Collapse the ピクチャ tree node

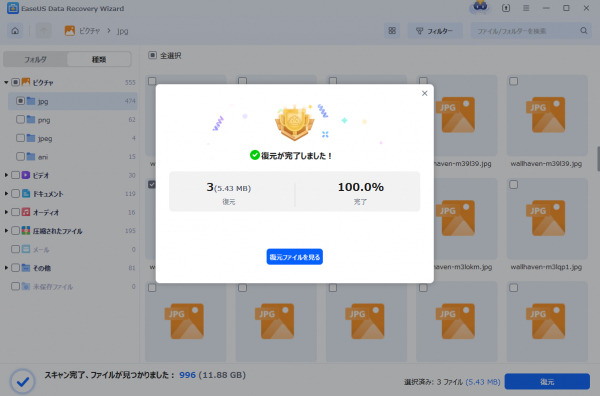(6, 83)
